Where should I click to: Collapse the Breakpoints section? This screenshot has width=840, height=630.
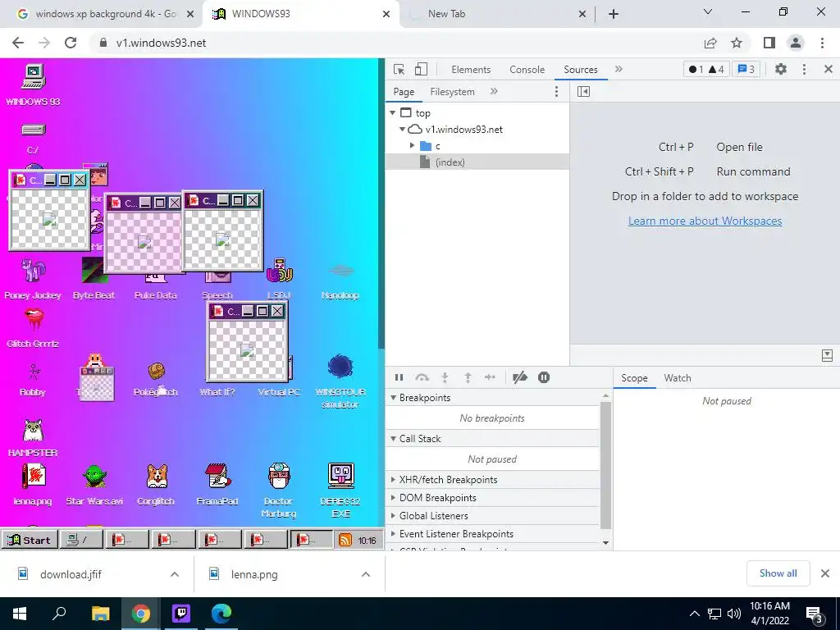(393, 398)
